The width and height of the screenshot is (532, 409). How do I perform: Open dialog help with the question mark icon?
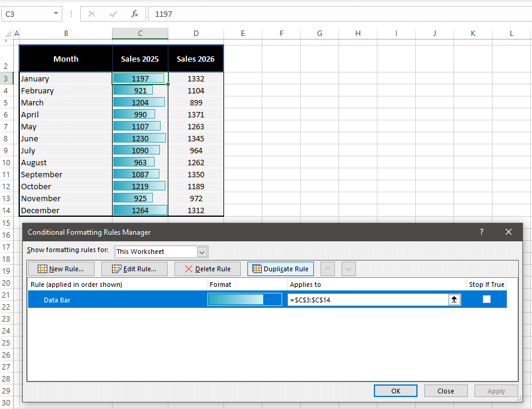[481, 232]
